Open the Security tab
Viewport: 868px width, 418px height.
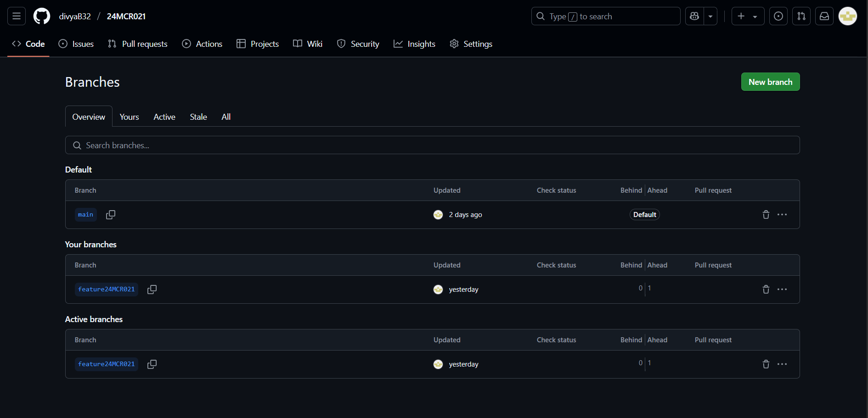[x=358, y=44]
